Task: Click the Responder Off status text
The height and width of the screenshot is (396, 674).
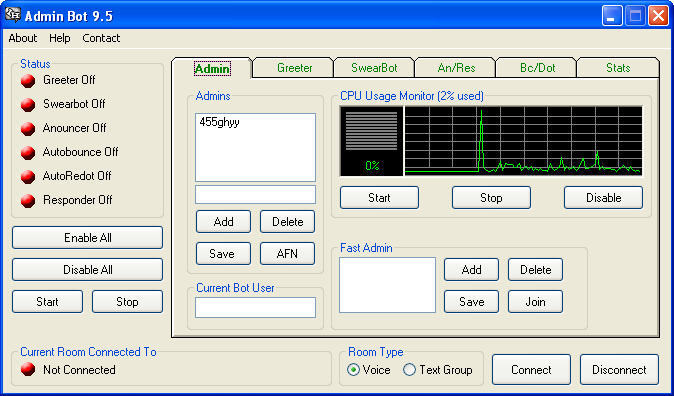Action: 78,200
